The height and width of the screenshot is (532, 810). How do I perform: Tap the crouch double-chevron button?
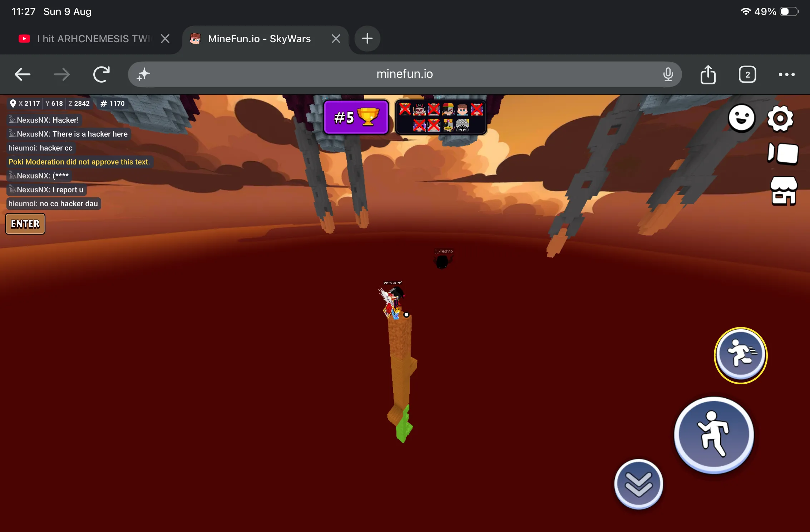coord(638,484)
